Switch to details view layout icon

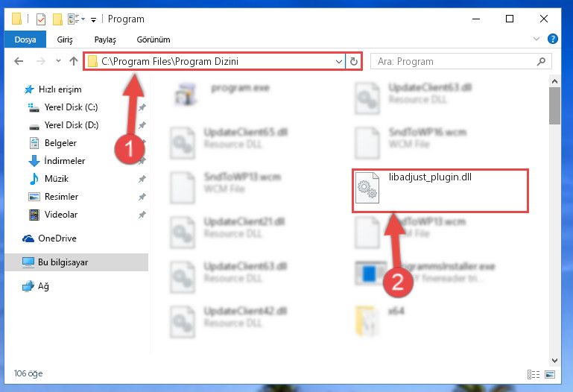(x=534, y=374)
